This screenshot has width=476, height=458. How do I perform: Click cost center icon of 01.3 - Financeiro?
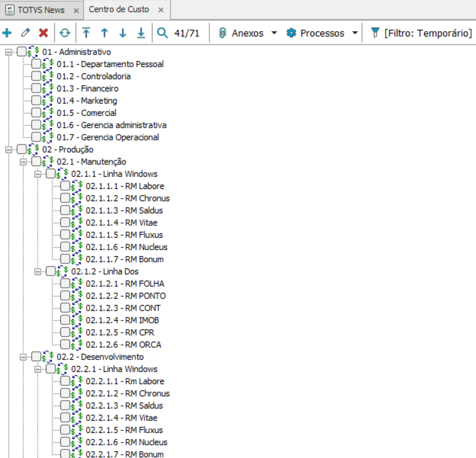tap(48, 88)
